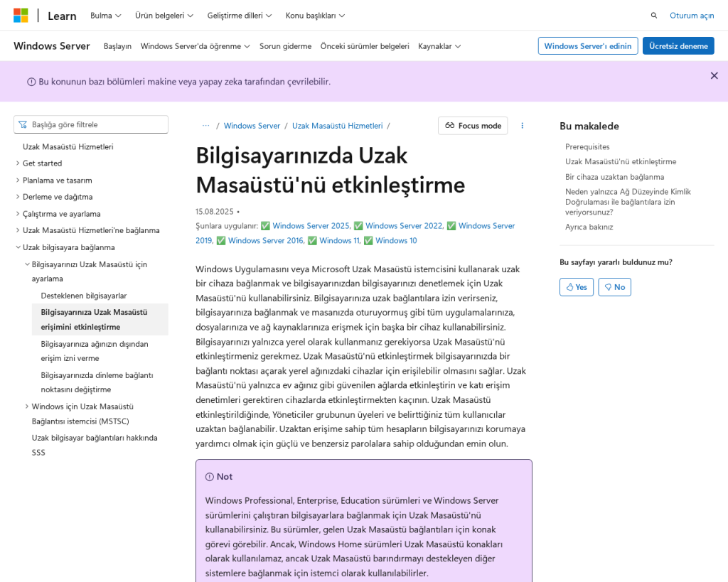Enable Focus mode
The height and width of the screenshot is (582, 728).
(473, 126)
